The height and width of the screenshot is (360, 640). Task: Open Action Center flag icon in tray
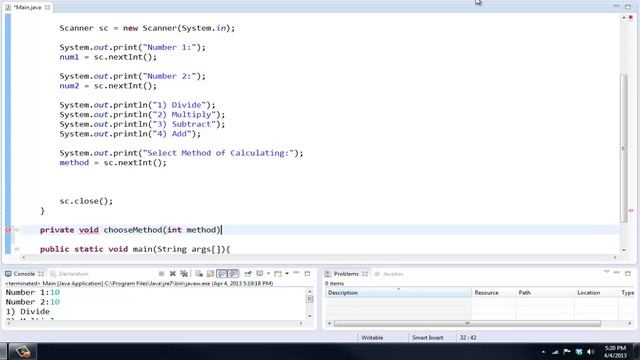(567, 351)
